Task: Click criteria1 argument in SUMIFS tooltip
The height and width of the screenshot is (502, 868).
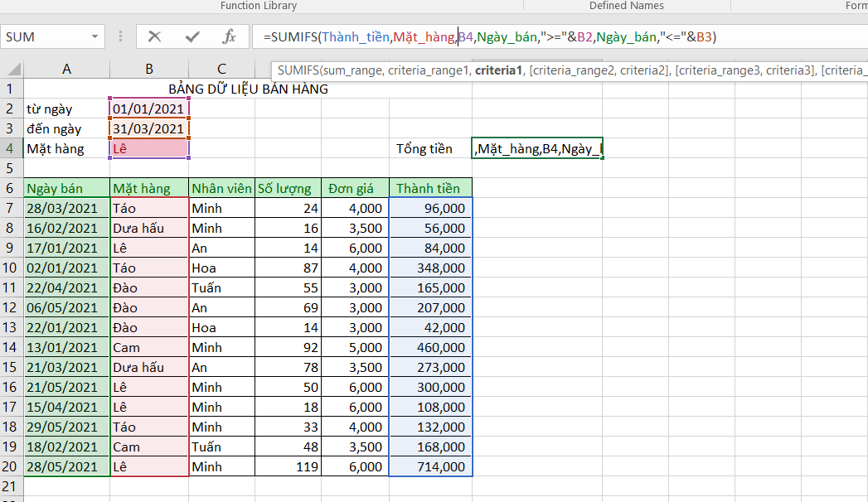Action: (499, 70)
